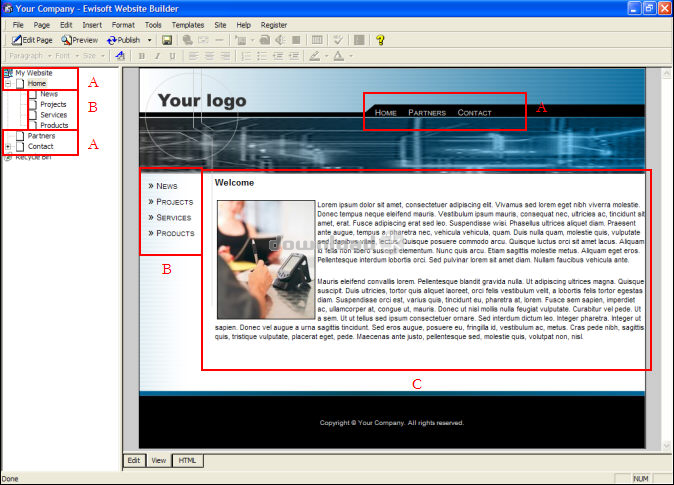The height and width of the screenshot is (485, 674).
Task: Open the File menu
Action: click(18, 25)
